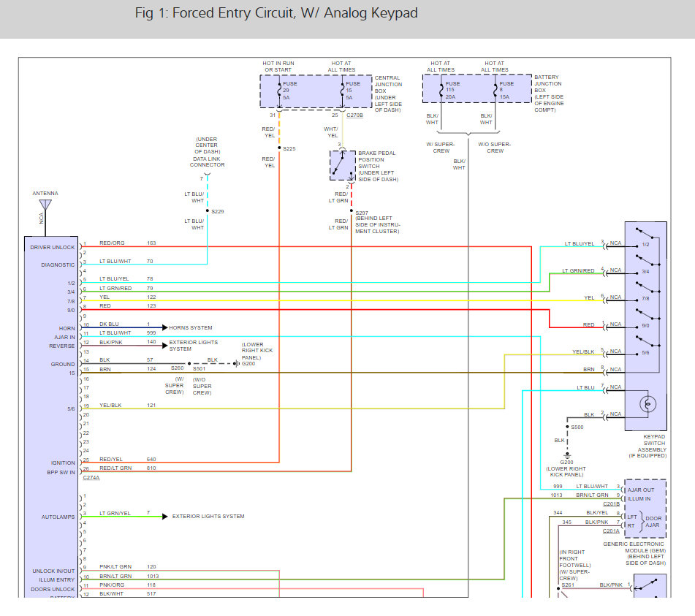695x616 pixels.
Task: Click the W/O SUPER-CREW label under the fuses
Action: click(x=495, y=148)
